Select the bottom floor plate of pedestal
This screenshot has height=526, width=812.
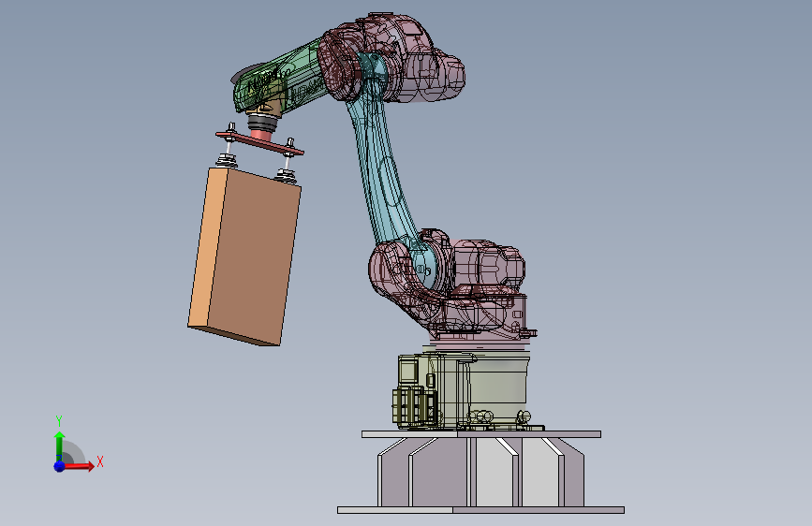[x=480, y=510]
